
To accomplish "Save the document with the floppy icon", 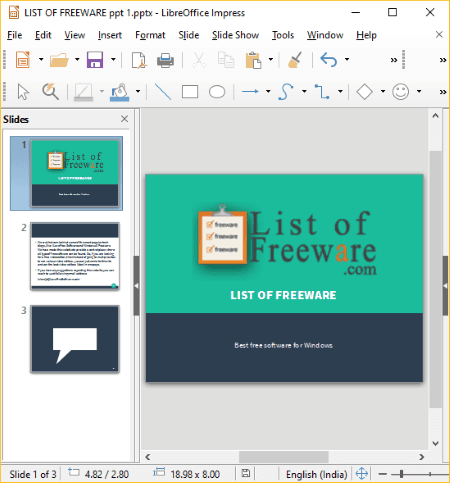I will coord(95,60).
